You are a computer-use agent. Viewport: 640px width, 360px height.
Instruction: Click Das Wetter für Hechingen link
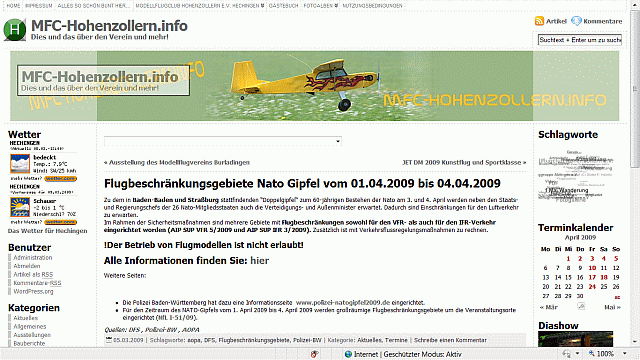(x=47, y=231)
